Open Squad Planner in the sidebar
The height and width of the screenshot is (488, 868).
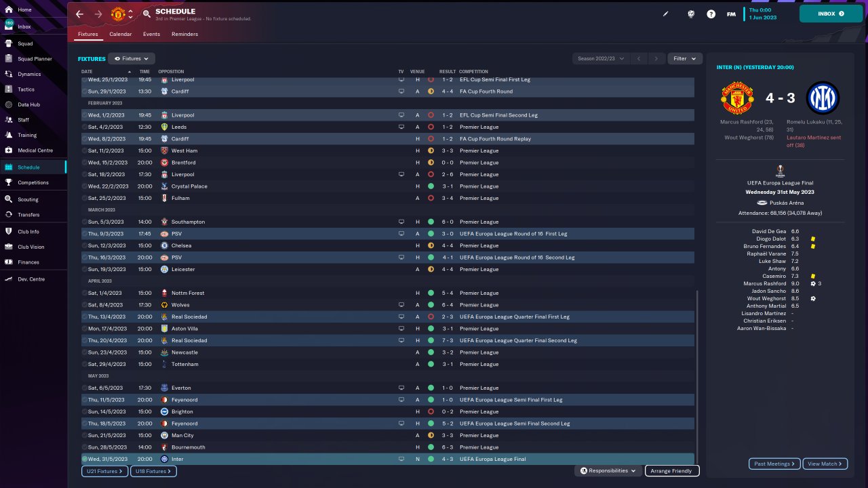coord(33,59)
